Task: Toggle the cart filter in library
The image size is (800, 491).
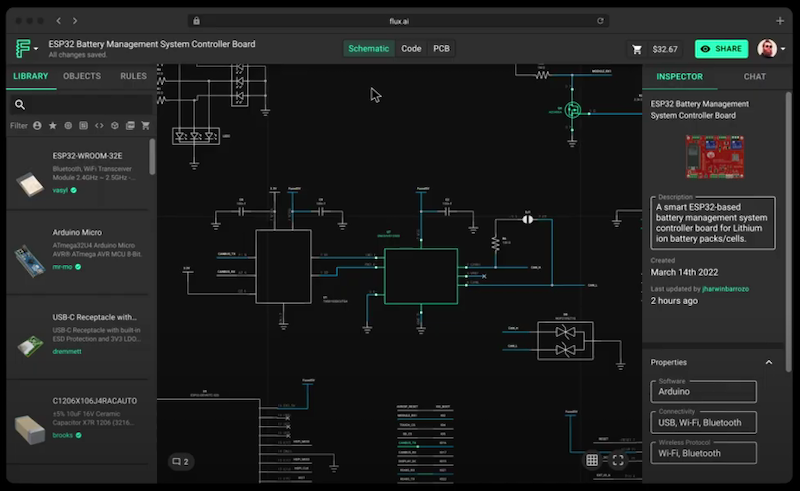Action: click(145, 126)
